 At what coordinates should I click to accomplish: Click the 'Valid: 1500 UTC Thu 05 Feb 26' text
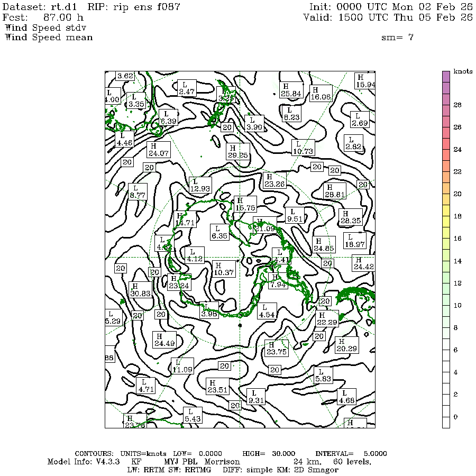(x=388, y=17)
